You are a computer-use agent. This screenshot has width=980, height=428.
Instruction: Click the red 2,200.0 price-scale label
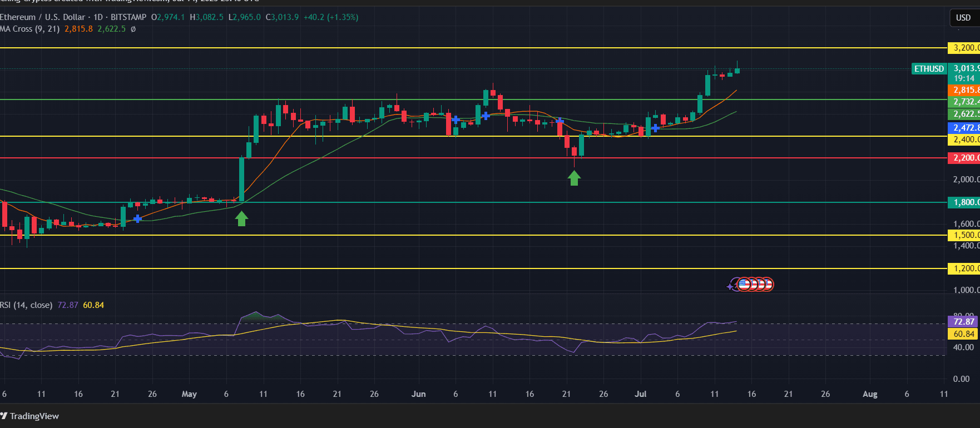click(x=964, y=158)
